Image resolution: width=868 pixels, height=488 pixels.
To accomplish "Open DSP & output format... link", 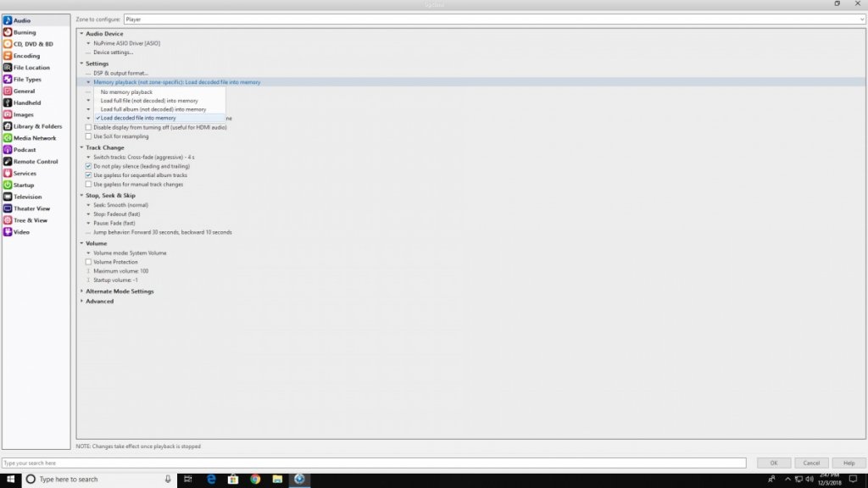I will [x=120, y=73].
